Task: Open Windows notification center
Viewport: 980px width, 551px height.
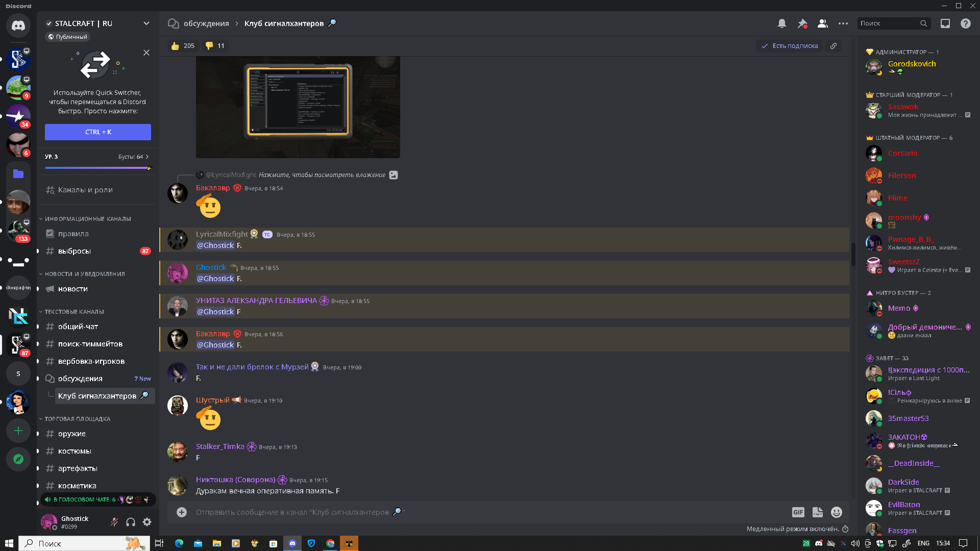Action: click(x=963, y=543)
